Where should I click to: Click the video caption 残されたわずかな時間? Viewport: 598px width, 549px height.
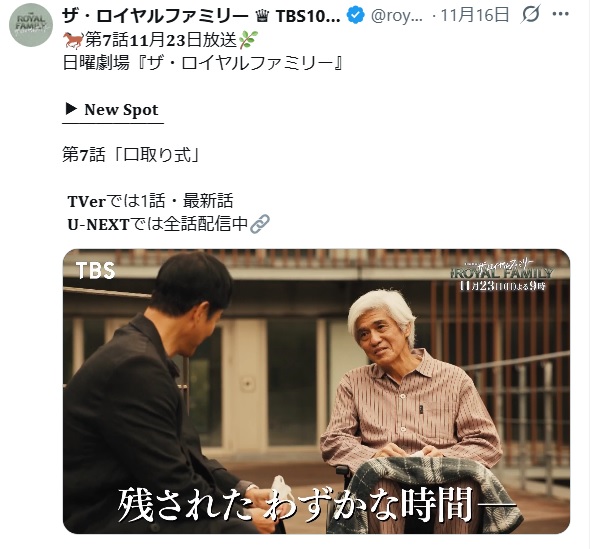pyautogui.click(x=317, y=504)
